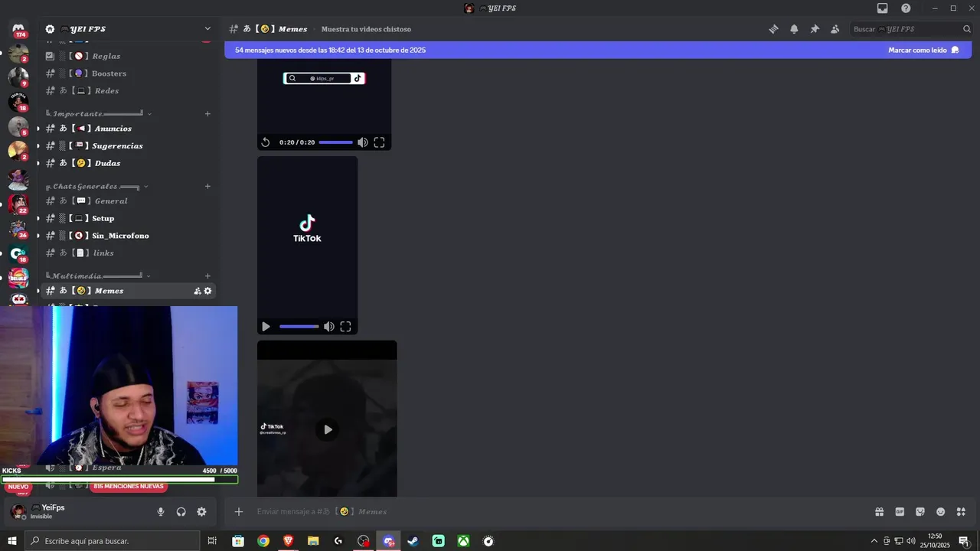Create a channel in ChatsGenerales with plus
The height and width of the screenshot is (551, 980).
(207, 186)
